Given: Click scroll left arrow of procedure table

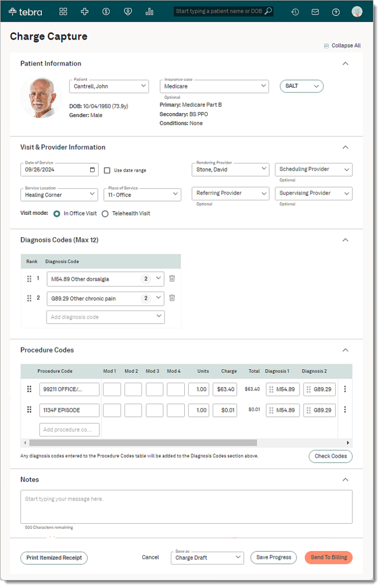Looking at the screenshot, I should point(25,443).
